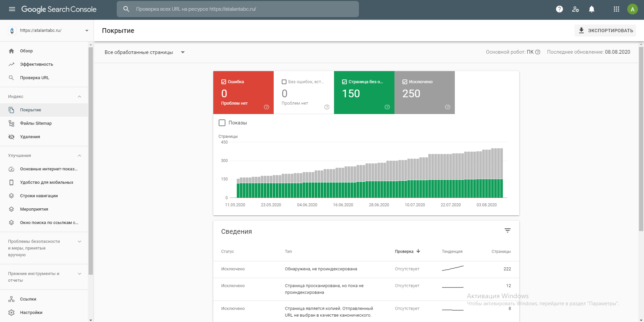Click the Файлы Sitemap icon

tap(11, 123)
